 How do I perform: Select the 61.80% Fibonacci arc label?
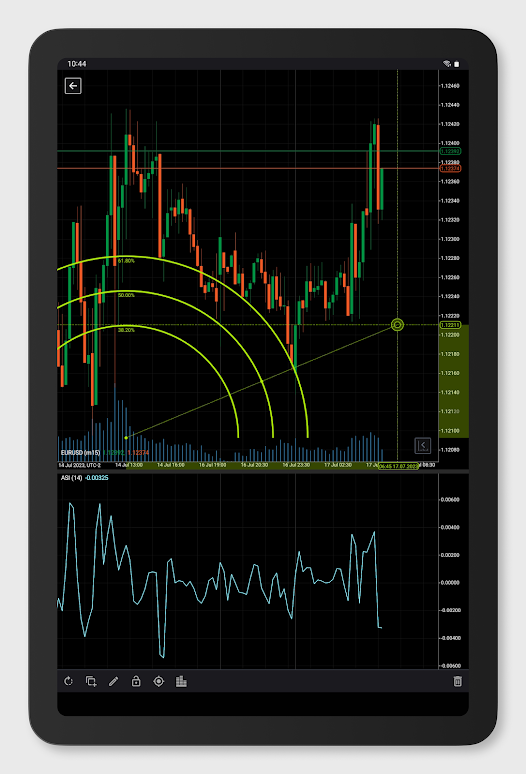click(x=126, y=261)
